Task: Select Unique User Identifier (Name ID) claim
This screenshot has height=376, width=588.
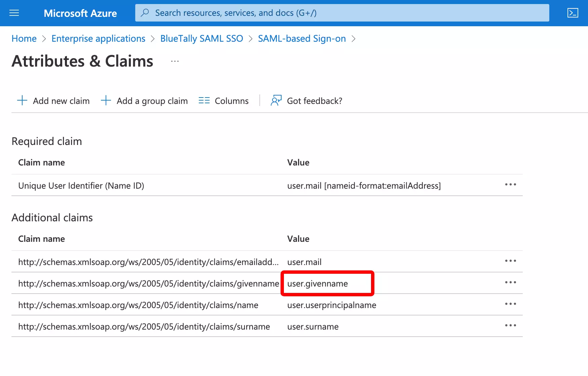Action: click(81, 186)
